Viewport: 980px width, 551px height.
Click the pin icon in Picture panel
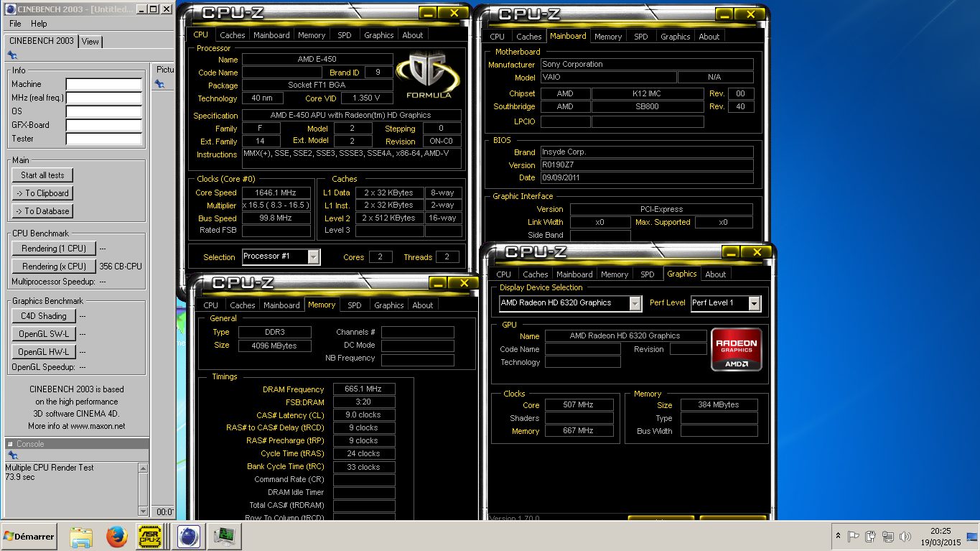(x=159, y=84)
